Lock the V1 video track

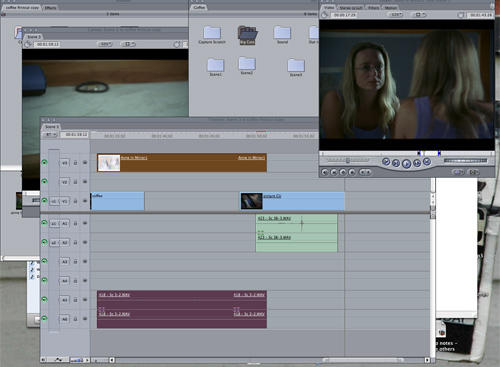tap(75, 201)
